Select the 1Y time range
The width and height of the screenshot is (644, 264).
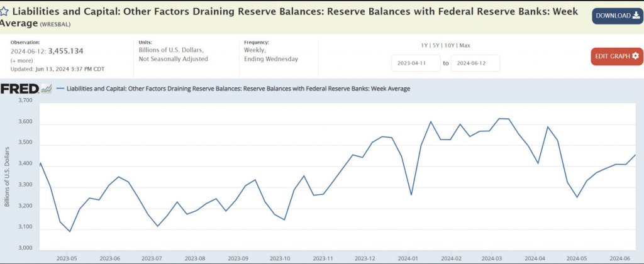click(x=425, y=45)
